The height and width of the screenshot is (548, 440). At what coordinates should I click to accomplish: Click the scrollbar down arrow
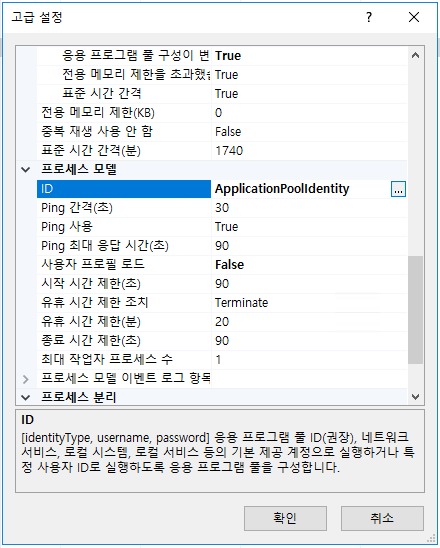click(x=415, y=397)
